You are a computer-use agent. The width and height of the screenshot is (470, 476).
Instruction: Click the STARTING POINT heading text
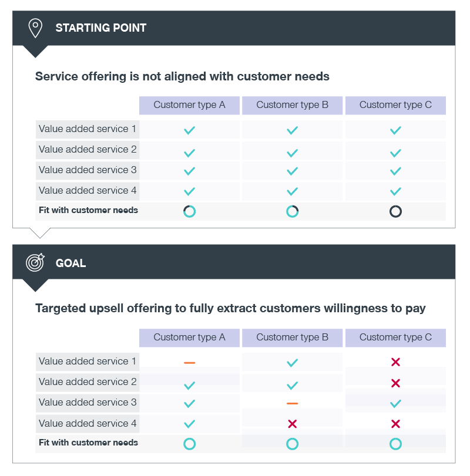coord(101,28)
